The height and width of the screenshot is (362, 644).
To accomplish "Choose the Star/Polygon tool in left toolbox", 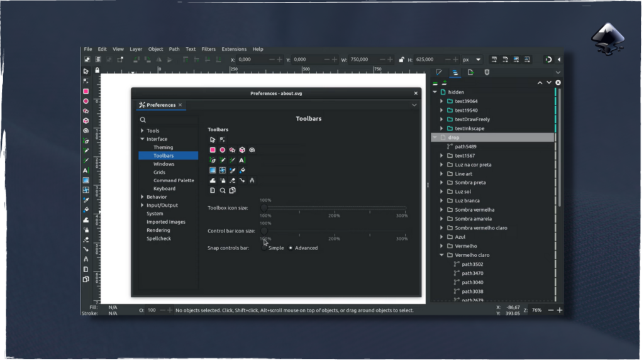I will [86, 111].
